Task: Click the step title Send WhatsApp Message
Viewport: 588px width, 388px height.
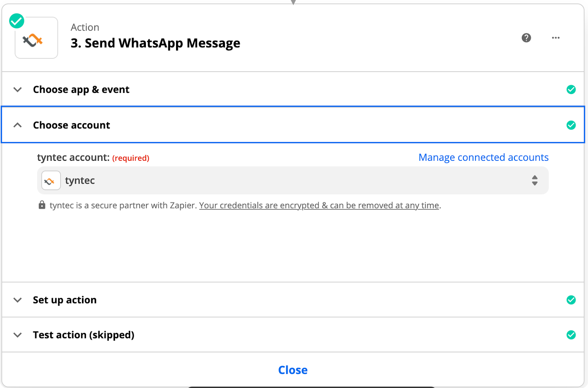Action: point(155,43)
